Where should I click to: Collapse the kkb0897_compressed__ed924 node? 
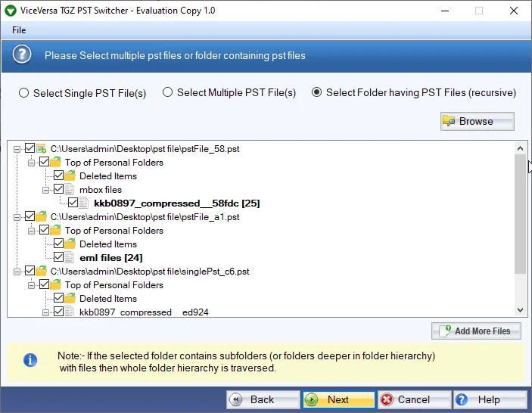coord(45,312)
